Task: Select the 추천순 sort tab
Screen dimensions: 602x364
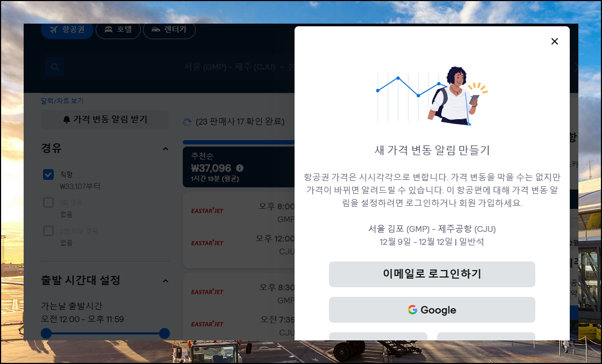Action: pyautogui.click(x=239, y=167)
